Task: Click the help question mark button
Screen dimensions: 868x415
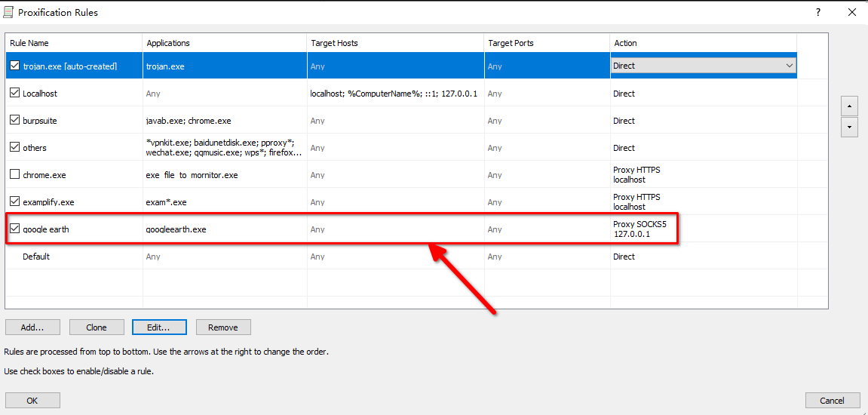Action: point(818,13)
